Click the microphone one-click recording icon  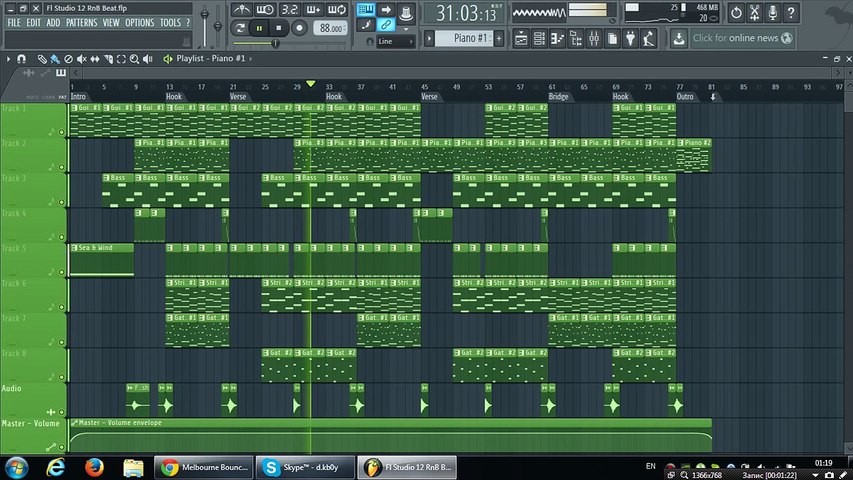click(771, 13)
